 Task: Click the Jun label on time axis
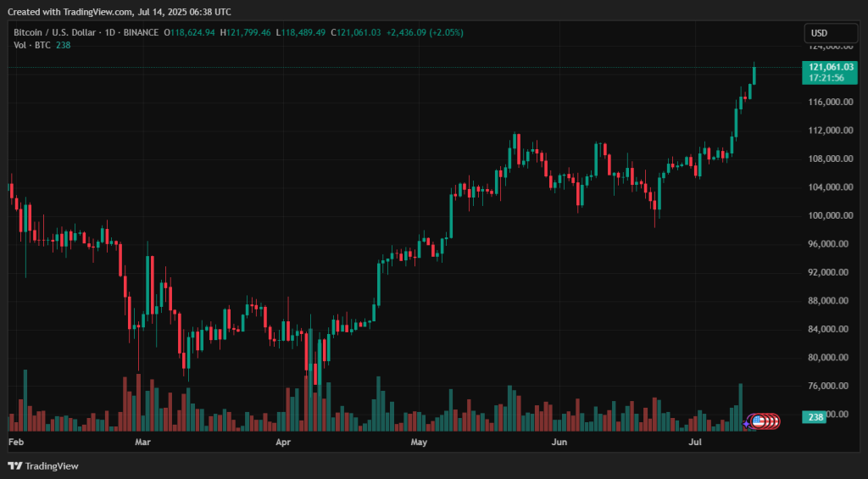(559, 443)
